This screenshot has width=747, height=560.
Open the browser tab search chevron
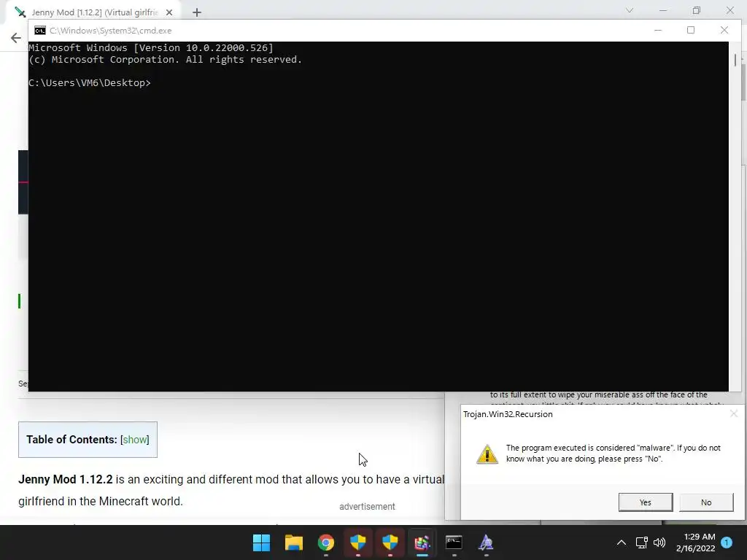(x=630, y=10)
